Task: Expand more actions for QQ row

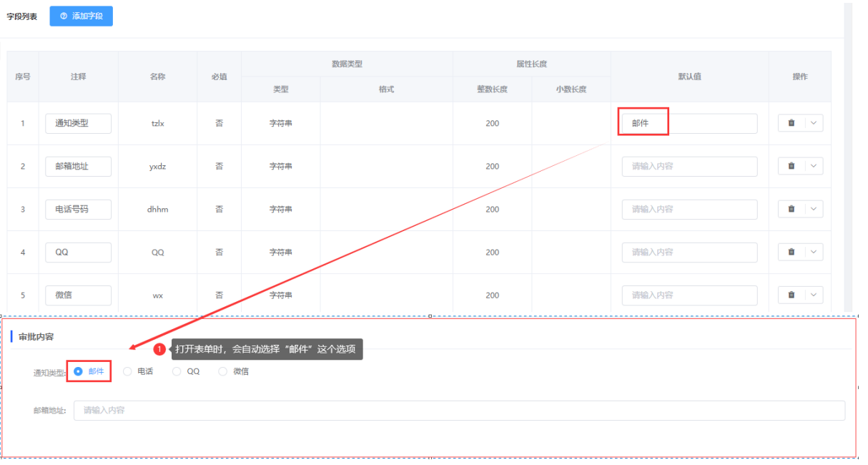Action: click(x=814, y=252)
